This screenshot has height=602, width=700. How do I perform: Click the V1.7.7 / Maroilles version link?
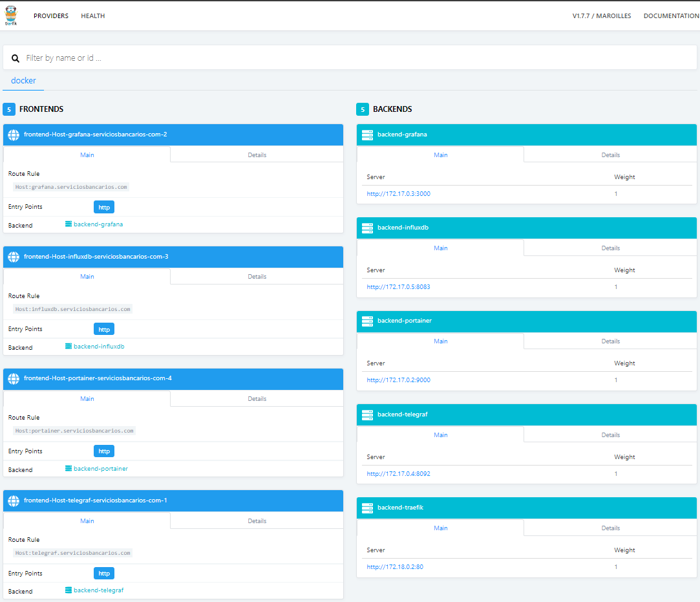[601, 16]
